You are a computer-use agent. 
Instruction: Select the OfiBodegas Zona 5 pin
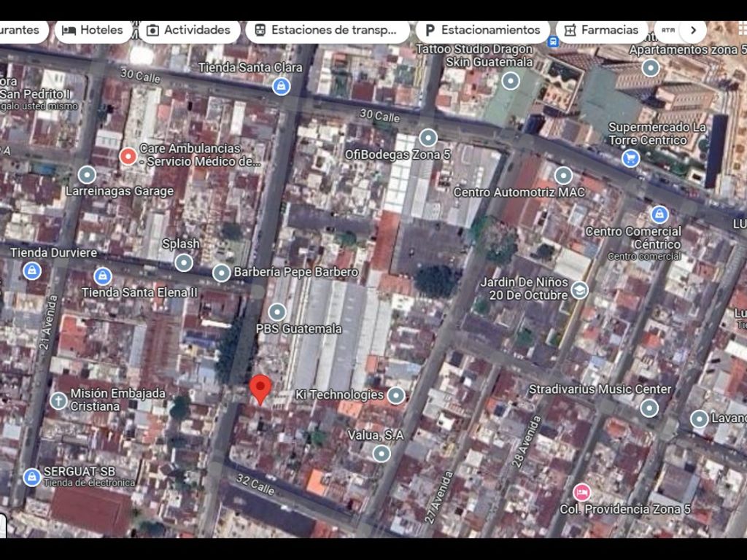pyautogui.click(x=427, y=138)
